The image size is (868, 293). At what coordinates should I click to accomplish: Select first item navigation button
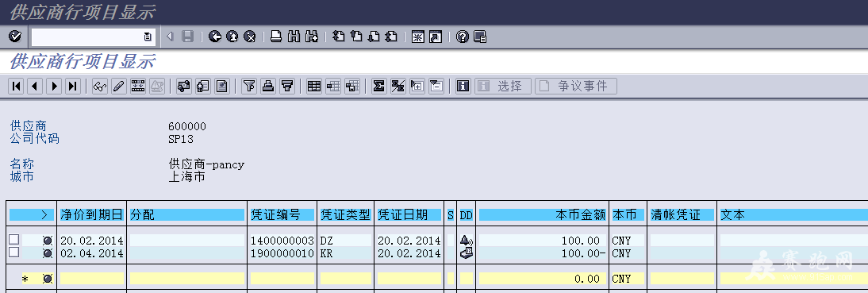(x=16, y=86)
